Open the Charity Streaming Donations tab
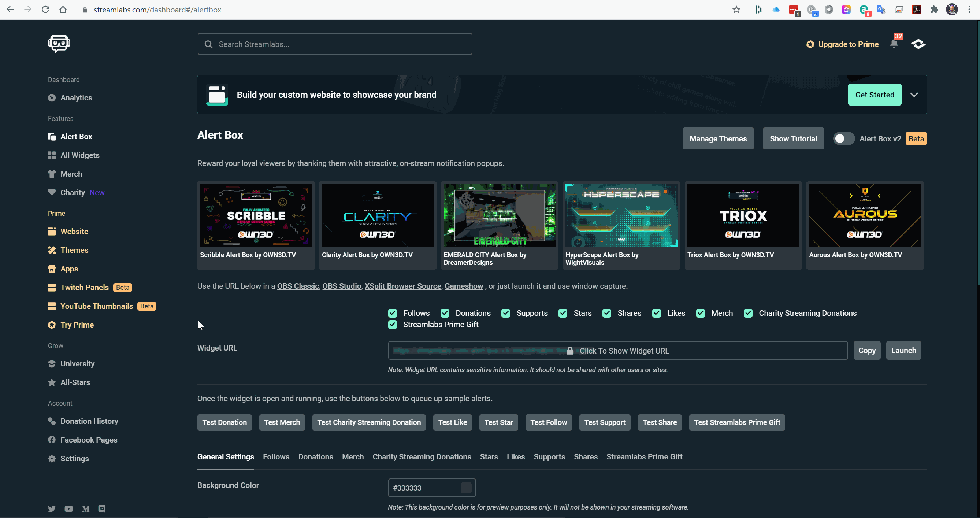The height and width of the screenshot is (518, 980). point(422,457)
